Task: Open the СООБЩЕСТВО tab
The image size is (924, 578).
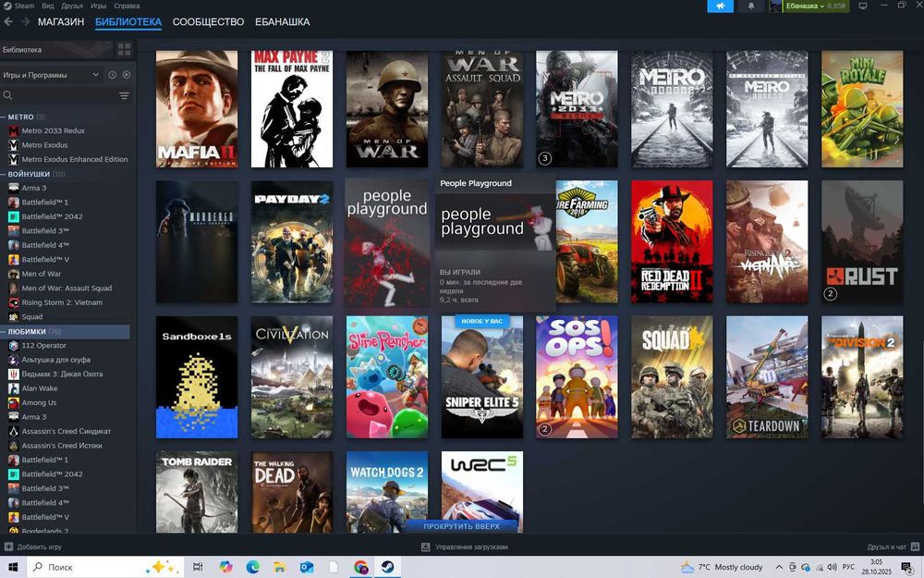Action: [x=208, y=22]
